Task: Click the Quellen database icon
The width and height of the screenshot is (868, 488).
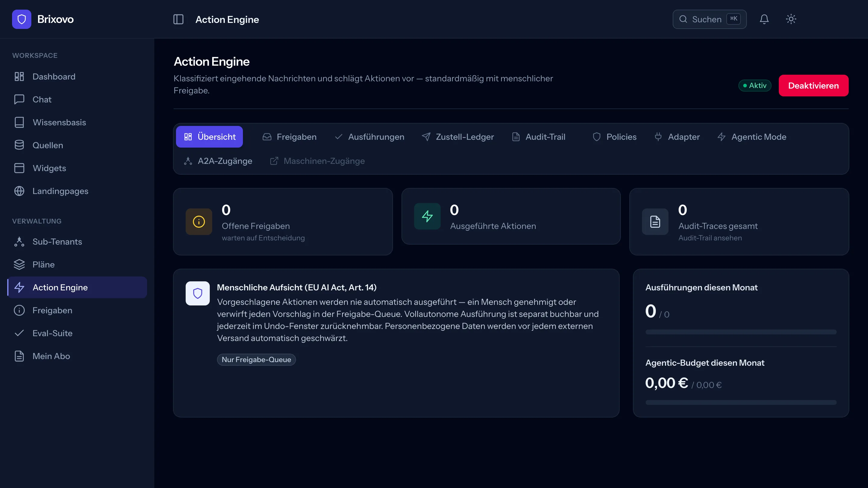Action: [19, 145]
